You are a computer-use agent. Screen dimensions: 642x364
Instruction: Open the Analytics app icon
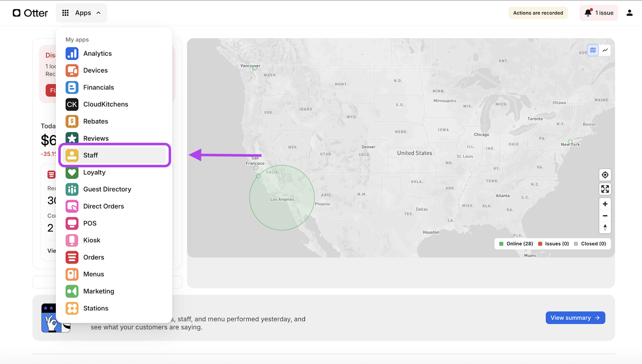[x=72, y=53]
